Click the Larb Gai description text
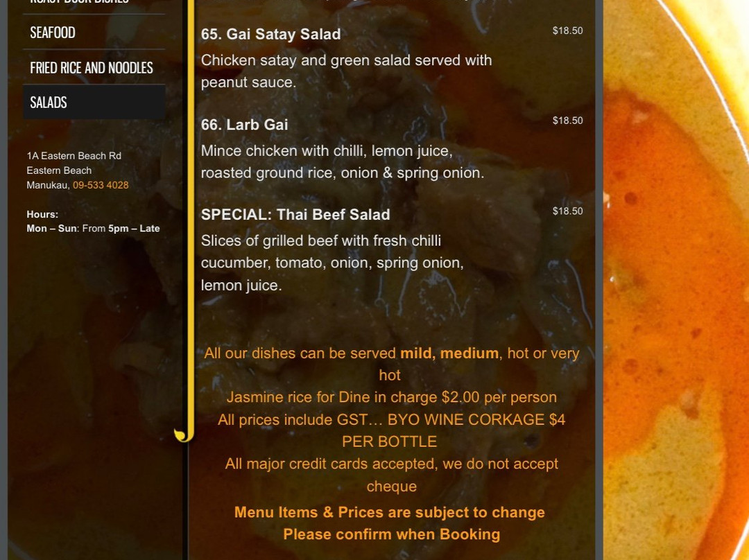749x560 pixels. click(x=343, y=162)
